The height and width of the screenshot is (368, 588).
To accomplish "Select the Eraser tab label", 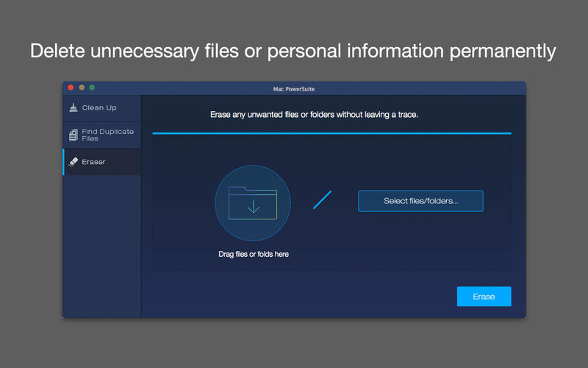I will pos(94,162).
